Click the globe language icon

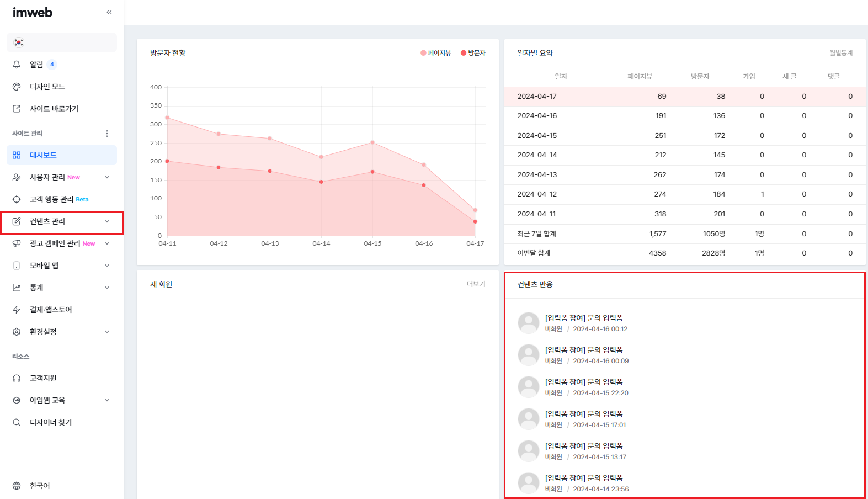[17, 486]
